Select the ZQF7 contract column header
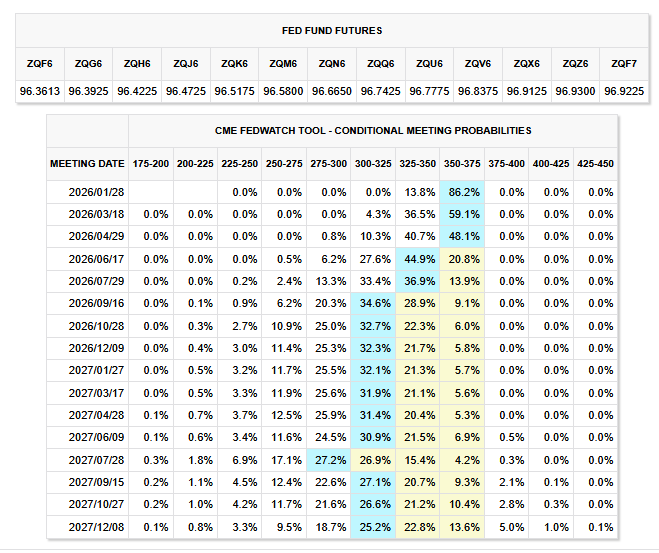This screenshot has height=553, width=659. coord(624,63)
